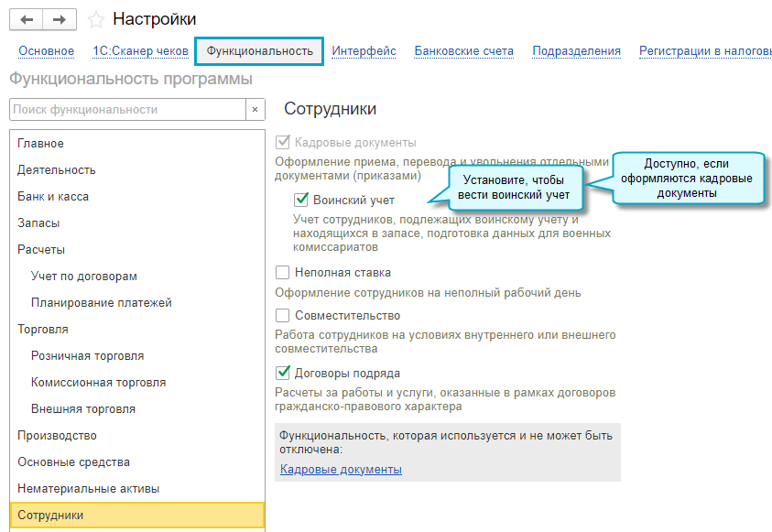Image resolution: width=772 pixels, height=532 pixels.
Task: Choose Учет по договорам item
Action: point(84,276)
